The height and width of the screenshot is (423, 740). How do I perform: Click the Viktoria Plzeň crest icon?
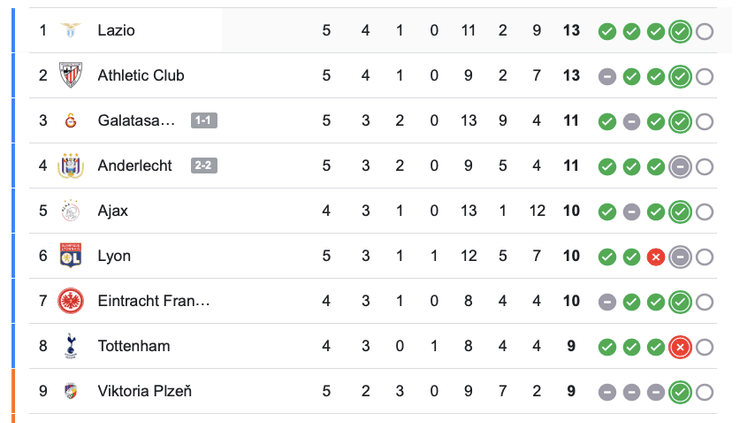(x=71, y=391)
